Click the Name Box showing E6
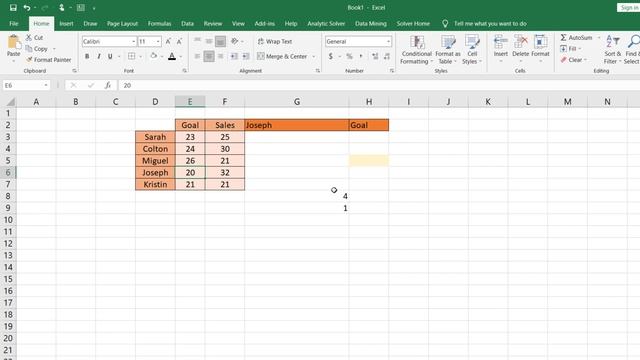The height and width of the screenshot is (360, 640). [26, 85]
